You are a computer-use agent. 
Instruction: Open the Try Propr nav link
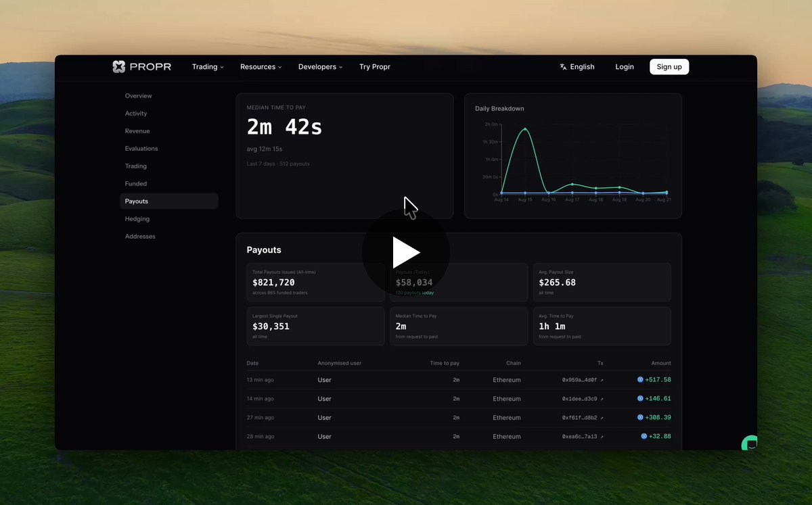(x=375, y=67)
